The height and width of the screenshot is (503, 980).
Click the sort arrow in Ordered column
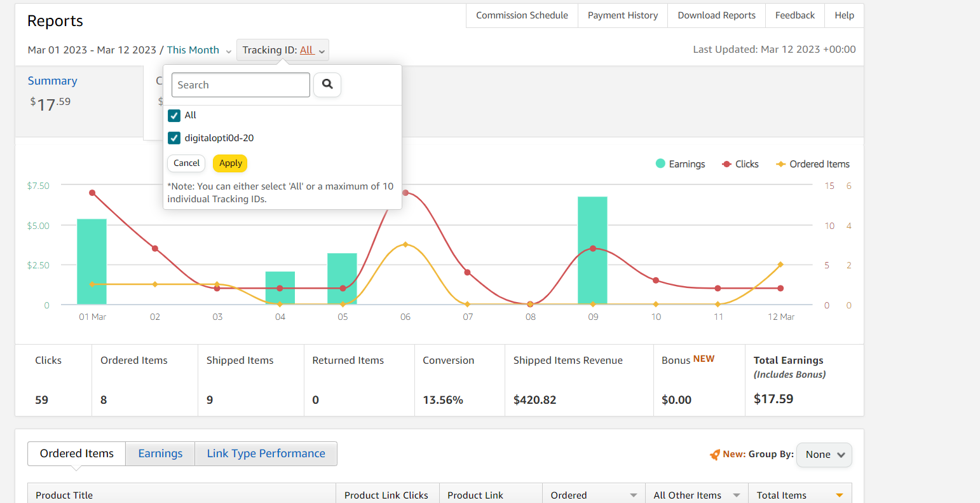click(x=633, y=495)
